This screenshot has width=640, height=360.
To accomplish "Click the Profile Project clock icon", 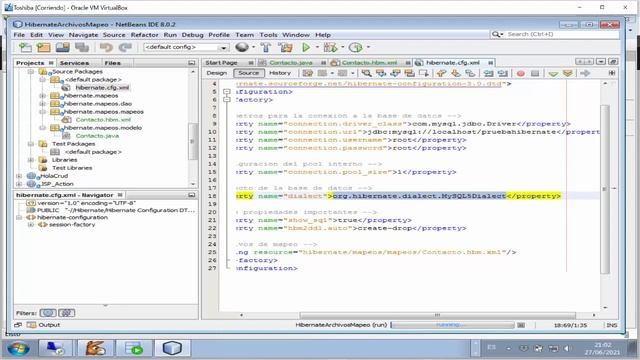I will (356, 47).
